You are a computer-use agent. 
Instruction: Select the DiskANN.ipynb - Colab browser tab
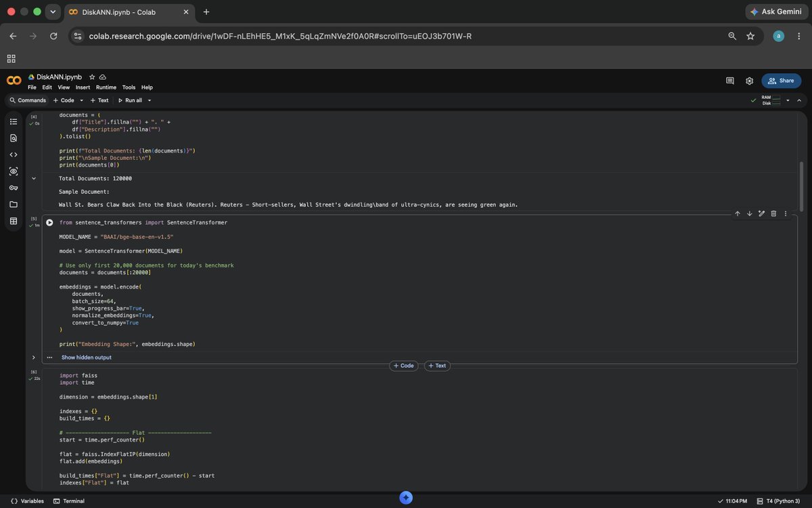pyautogui.click(x=129, y=12)
